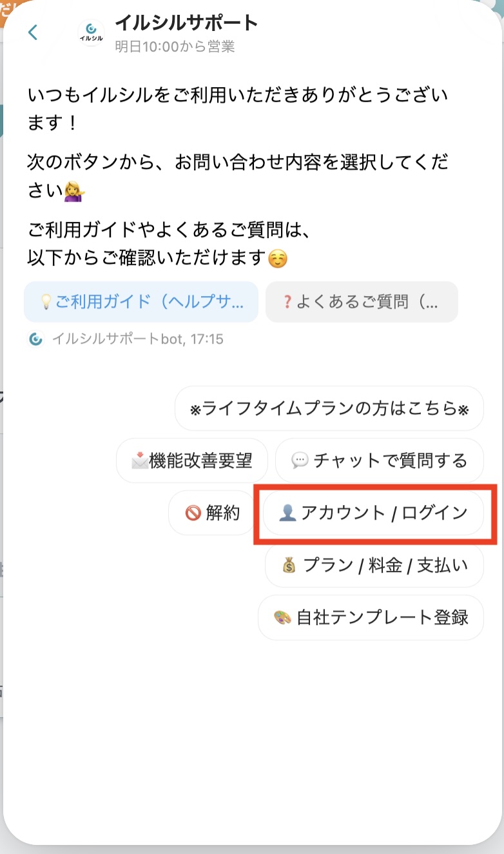Choose the 解約 option

[212, 513]
